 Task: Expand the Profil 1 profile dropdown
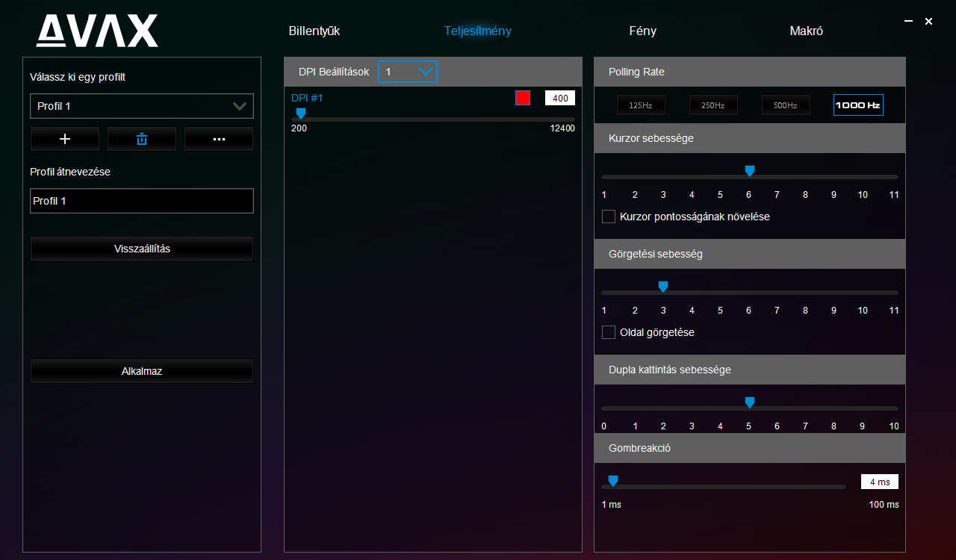[142, 106]
